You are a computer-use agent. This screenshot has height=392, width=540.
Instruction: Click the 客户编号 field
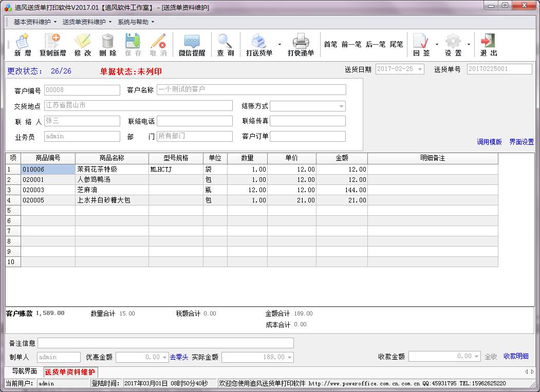pos(82,90)
